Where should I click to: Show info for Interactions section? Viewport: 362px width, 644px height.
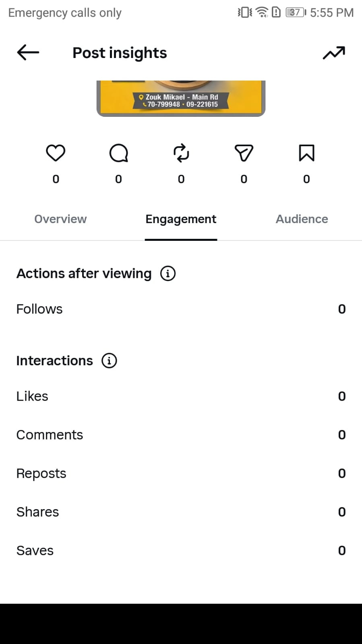pos(109,360)
